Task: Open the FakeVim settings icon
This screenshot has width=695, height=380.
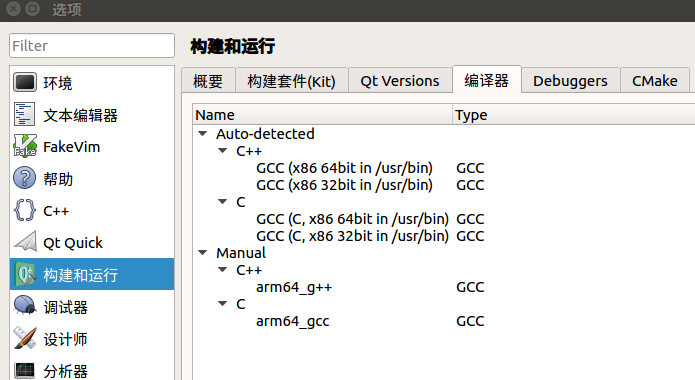Action: [x=25, y=146]
